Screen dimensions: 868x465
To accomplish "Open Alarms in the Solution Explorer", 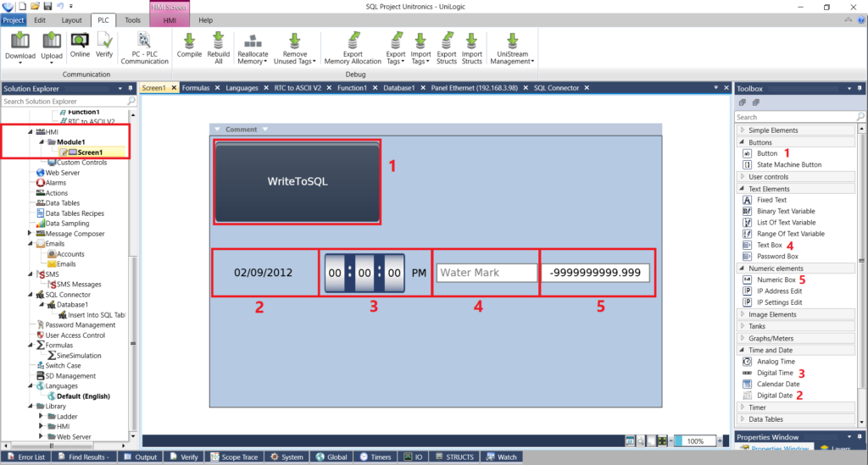I will [55, 182].
